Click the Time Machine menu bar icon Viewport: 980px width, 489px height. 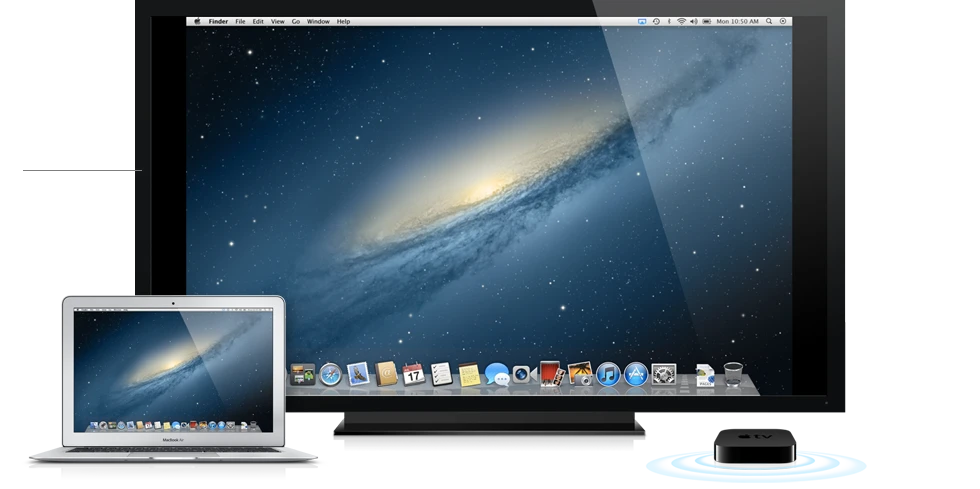point(656,21)
